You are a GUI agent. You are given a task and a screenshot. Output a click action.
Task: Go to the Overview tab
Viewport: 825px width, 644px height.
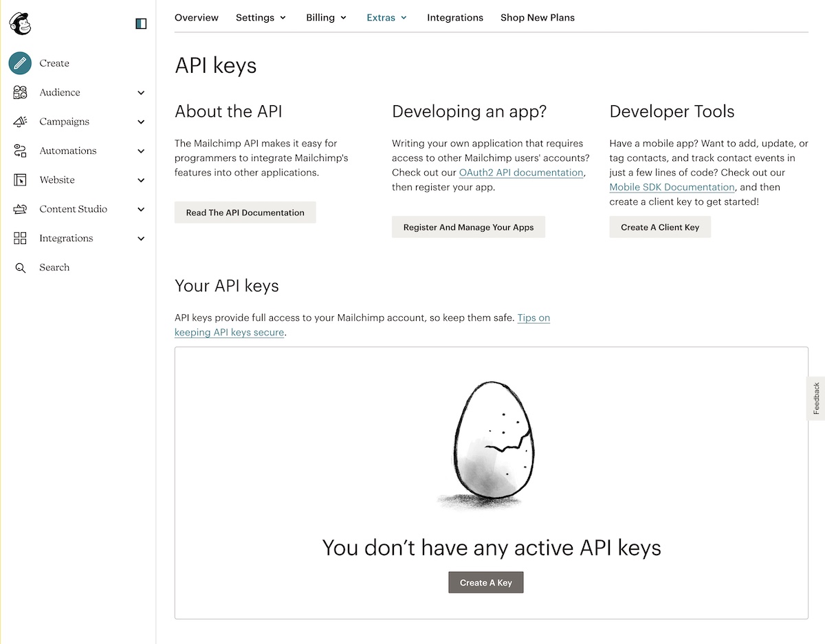pyautogui.click(x=197, y=17)
